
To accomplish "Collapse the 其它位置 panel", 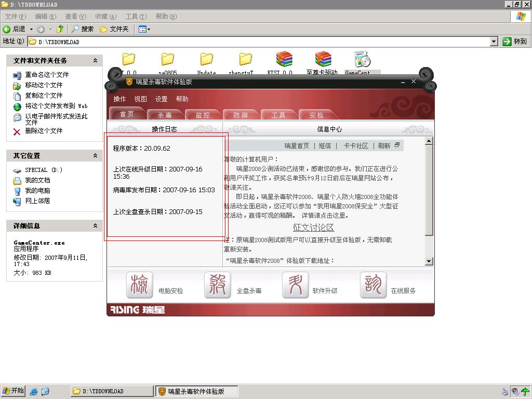I will coord(95,156).
